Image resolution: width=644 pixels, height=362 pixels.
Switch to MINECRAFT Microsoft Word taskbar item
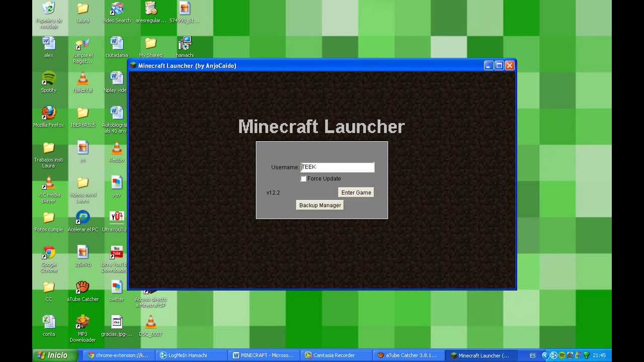[x=263, y=355]
